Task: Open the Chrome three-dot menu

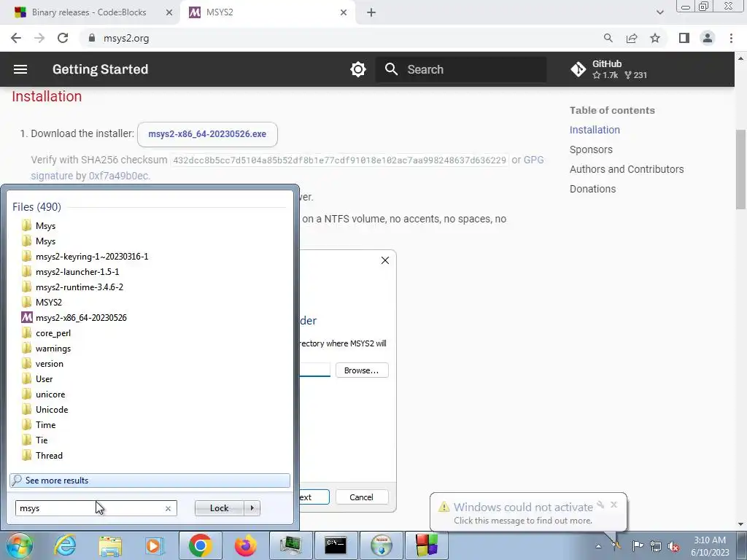Action: (731, 38)
